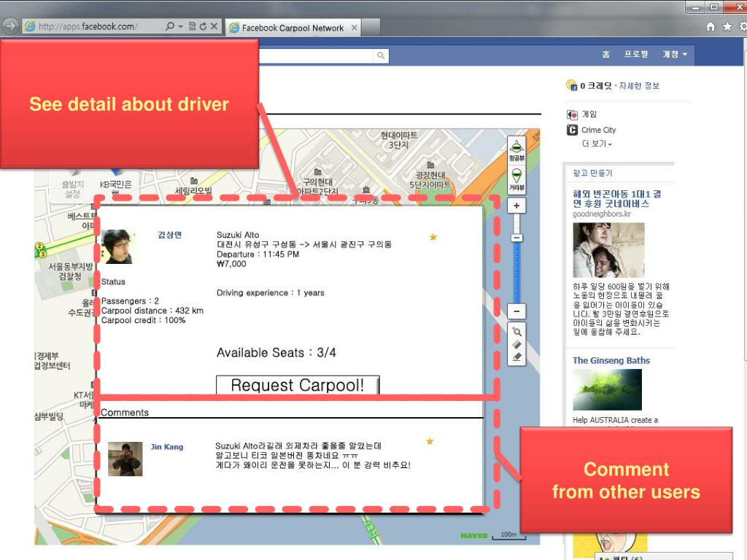Refresh the page with the reload icon
The height and width of the screenshot is (560, 747).
point(203,26)
